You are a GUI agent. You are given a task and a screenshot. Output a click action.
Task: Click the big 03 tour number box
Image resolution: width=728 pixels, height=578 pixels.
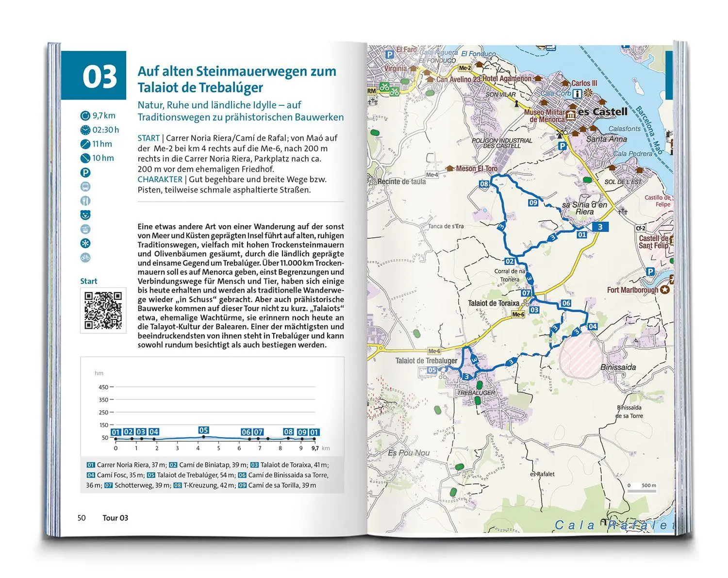[x=94, y=76]
